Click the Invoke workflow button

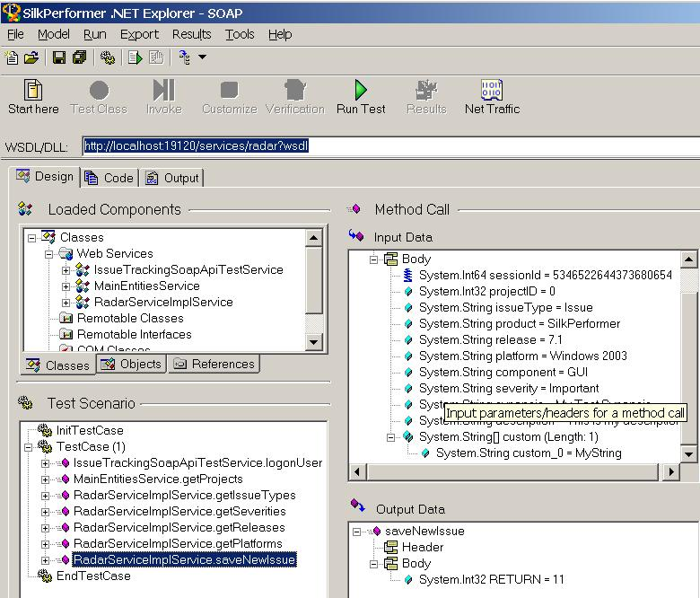click(164, 96)
